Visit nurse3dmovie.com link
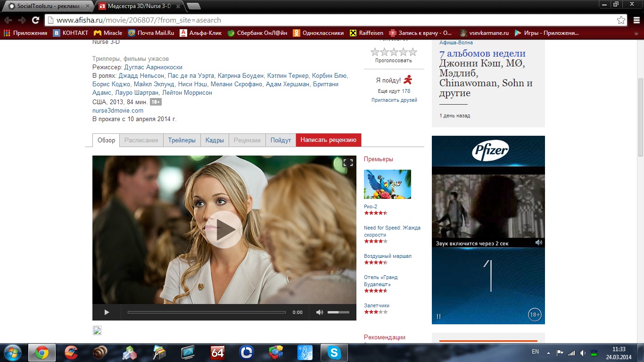Viewport: 644px width, 362px height. tap(118, 110)
